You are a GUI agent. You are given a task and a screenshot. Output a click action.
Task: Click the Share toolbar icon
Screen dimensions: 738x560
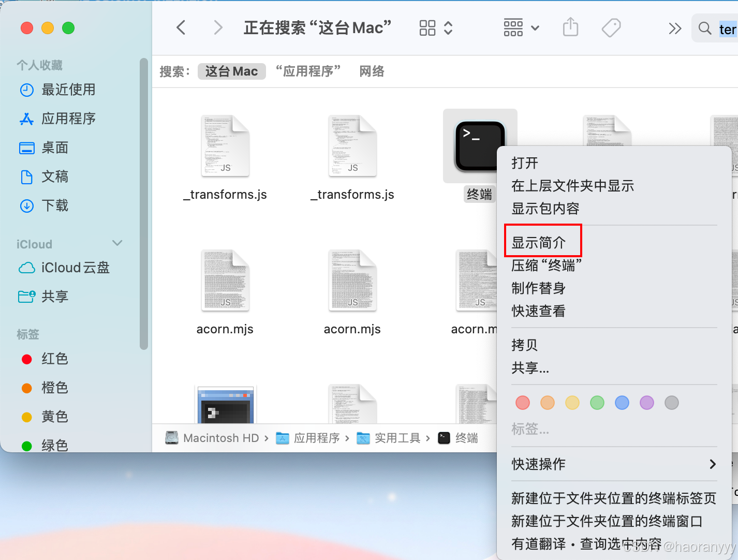click(x=570, y=27)
